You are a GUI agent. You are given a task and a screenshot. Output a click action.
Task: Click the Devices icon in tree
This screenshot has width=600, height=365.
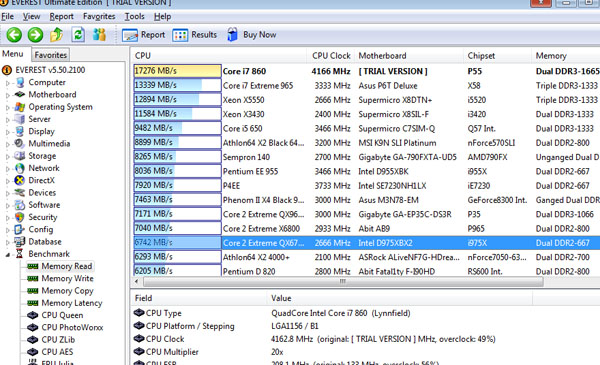20,192
